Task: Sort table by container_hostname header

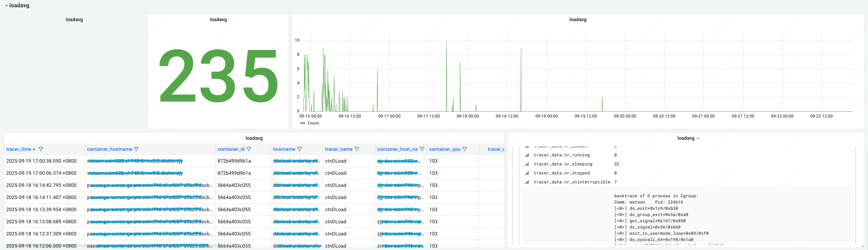Action: point(110,149)
